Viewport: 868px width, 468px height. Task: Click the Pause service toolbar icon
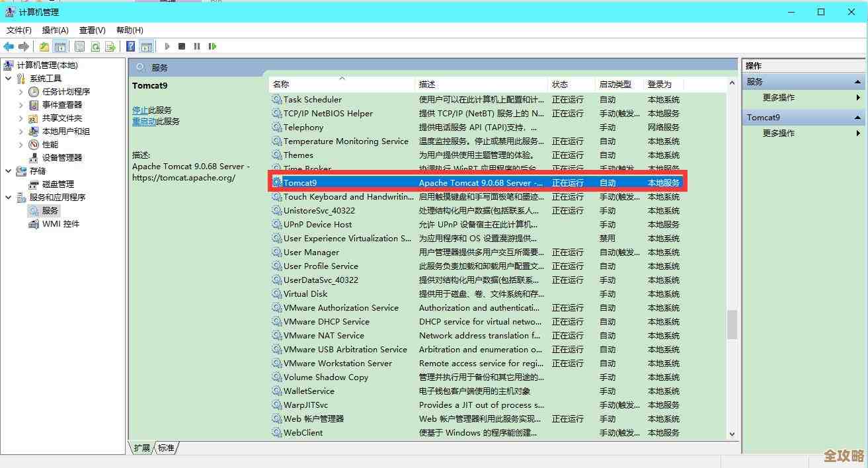click(196, 46)
